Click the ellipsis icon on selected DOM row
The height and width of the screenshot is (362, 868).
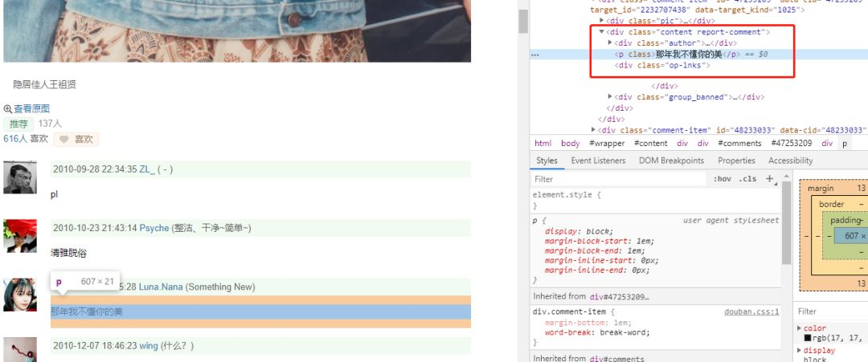point(535,55)
